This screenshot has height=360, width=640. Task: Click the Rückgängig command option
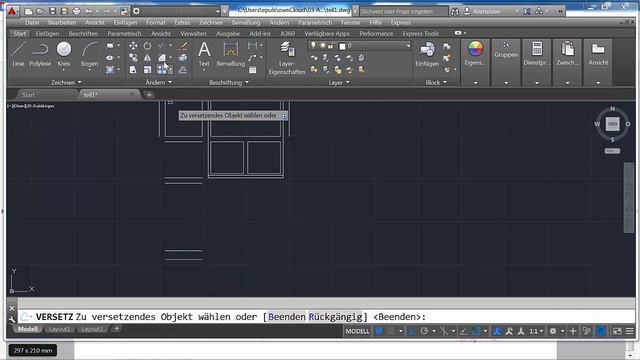point(335,317)
